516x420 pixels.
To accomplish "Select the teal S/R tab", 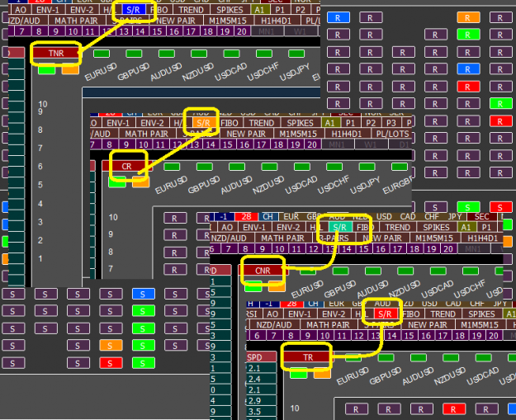I will click(339, 227).
